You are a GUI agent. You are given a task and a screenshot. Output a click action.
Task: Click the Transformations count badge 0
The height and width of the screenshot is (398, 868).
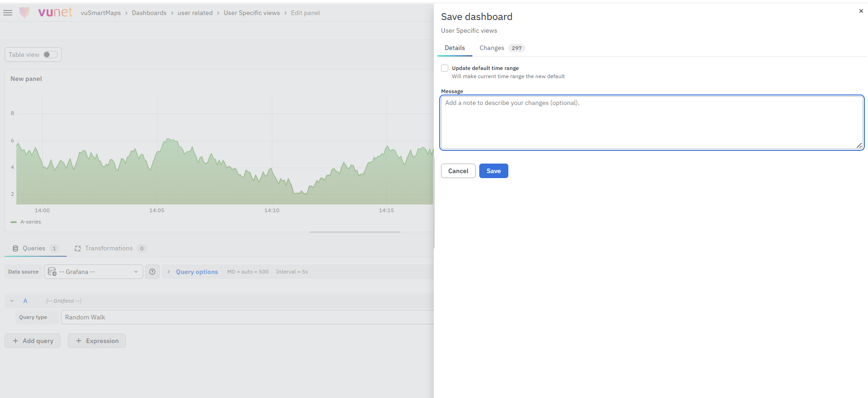coord(142,249)
